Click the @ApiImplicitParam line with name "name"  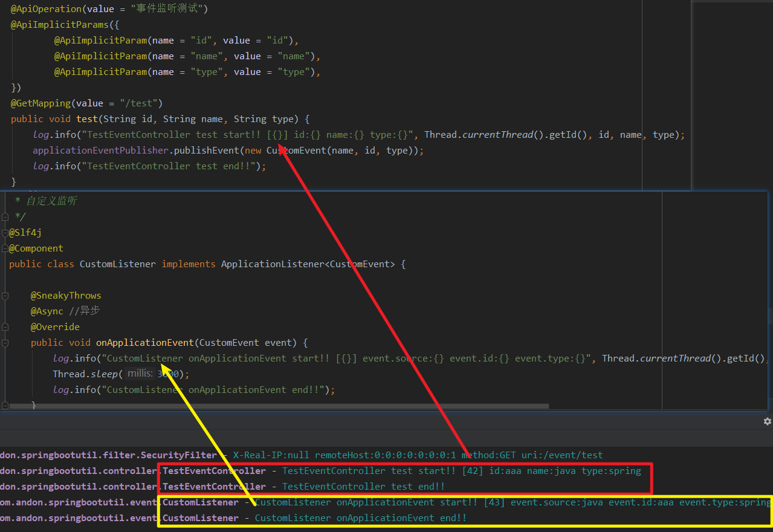click(187, 56)
